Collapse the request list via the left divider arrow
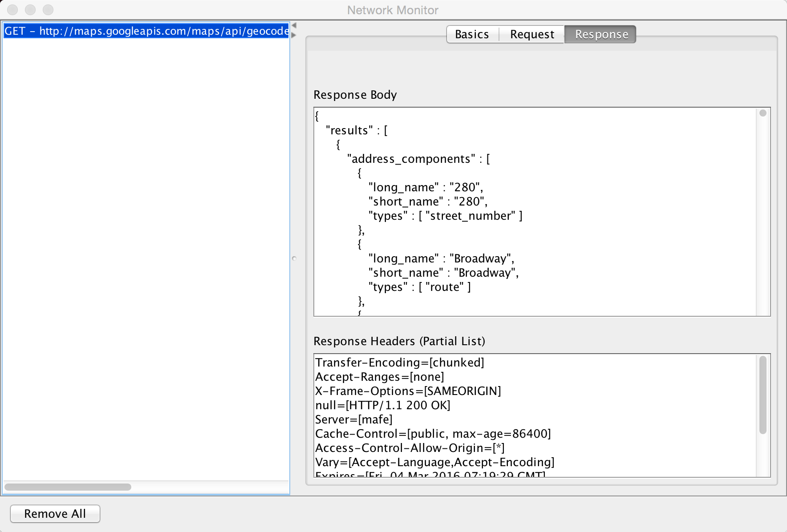The height and width of the screenshot is (532, 787). click(x=294, y=26)
